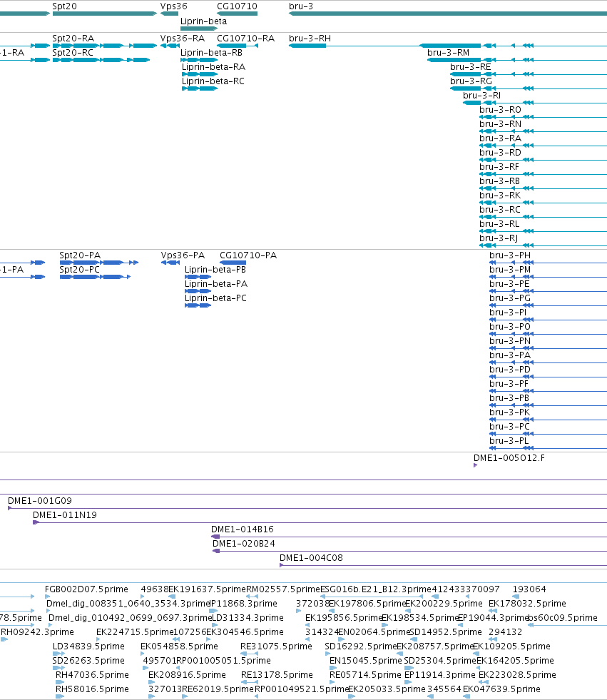607x700 pixels.
Task: Select transcript Liprin-beta-RB
Action: click(x=199, y=60)
